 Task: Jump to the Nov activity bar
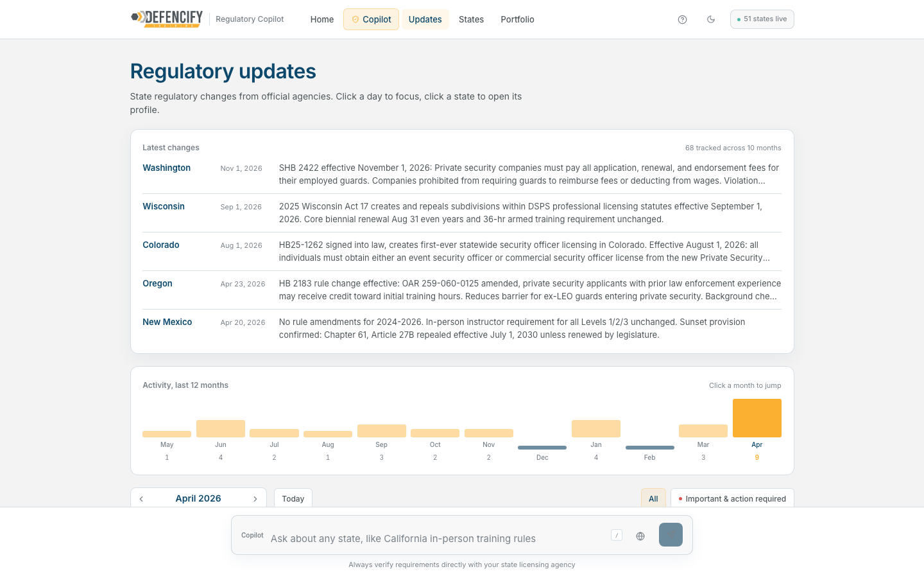coord(489,433)
